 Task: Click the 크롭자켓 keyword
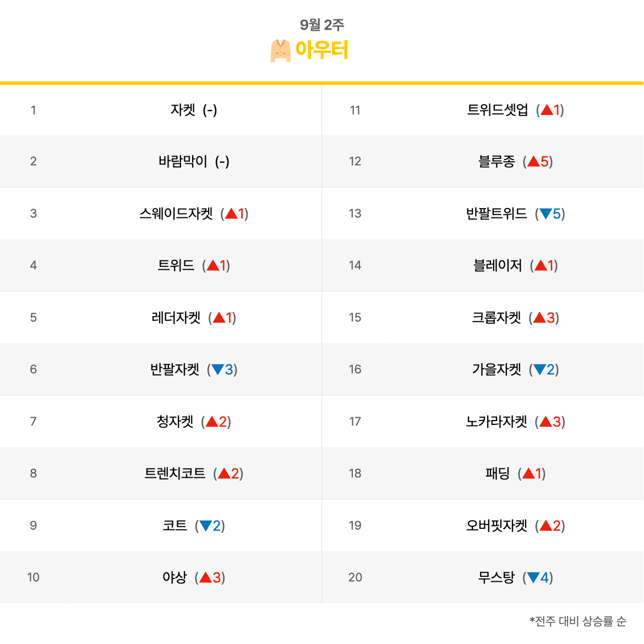click(496, 318)
